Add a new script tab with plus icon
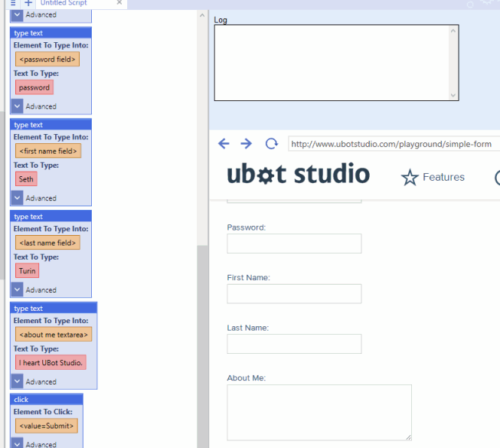This screenshot has height=448, width=500. 28,3
